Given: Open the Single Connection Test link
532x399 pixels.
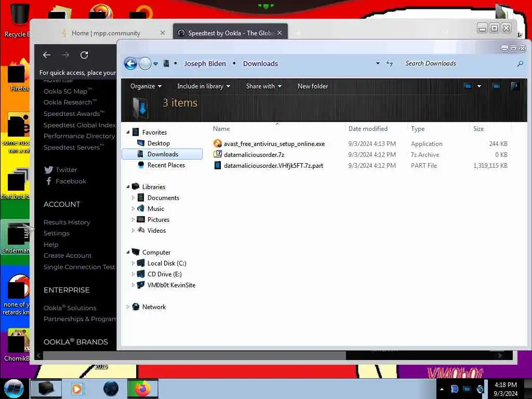Looking at the screenshot, I should [x=79, y=267].
